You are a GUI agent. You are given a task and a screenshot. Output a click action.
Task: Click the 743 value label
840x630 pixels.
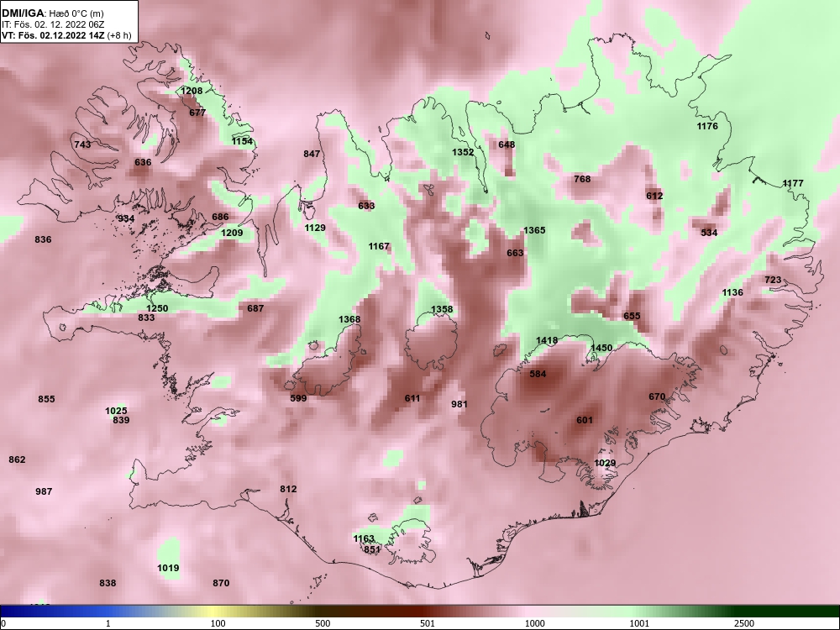pyautogui.click(x=82, y=144)
